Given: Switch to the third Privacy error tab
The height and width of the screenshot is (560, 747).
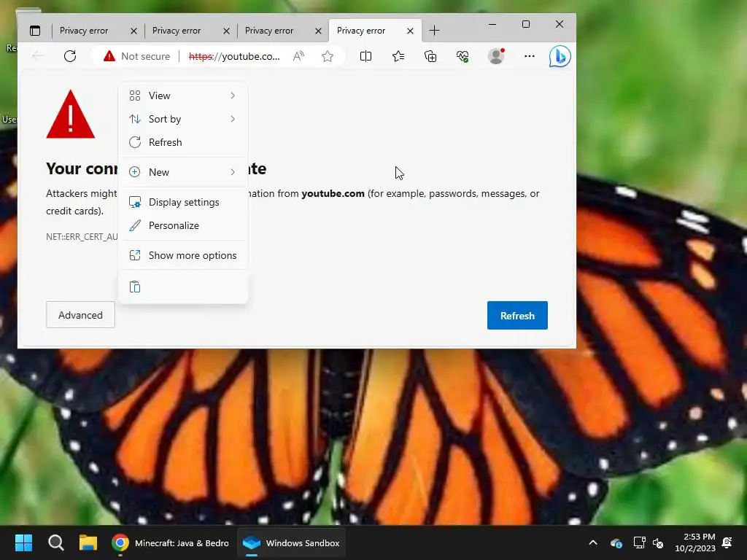Looking at the screenshot, I should pyautogui.click(x=269, y=31).
